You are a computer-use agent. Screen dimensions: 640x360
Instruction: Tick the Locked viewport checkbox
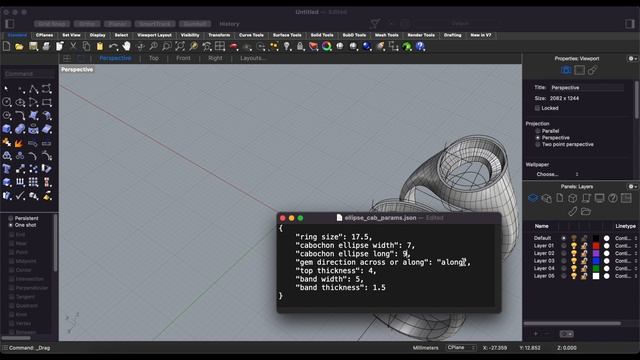(x=537, y=108)
